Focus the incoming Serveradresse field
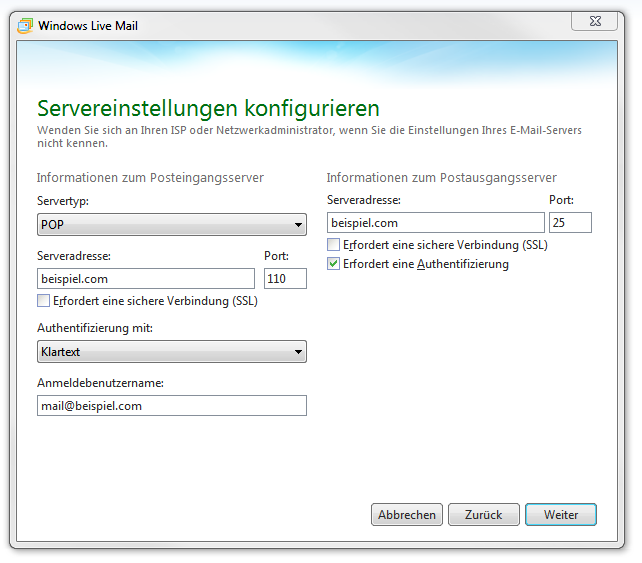The height and width of the screenshot is (563, 642). 146,279
